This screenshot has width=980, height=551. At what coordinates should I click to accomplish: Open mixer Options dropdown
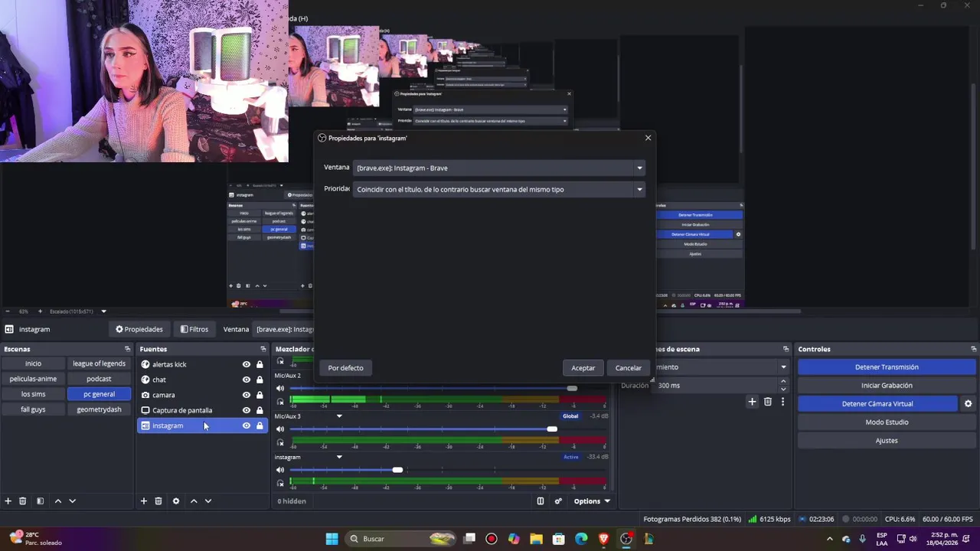click(x=593, y=501)
